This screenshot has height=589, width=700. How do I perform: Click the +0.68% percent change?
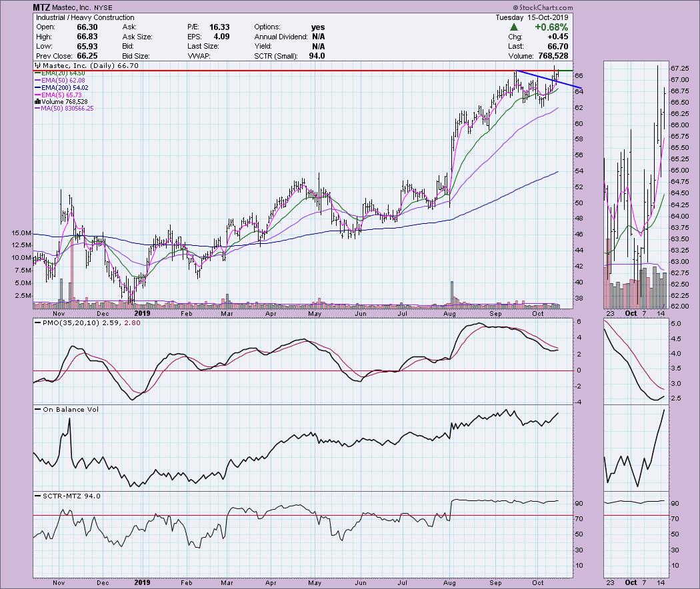click(x=551, y=27)
